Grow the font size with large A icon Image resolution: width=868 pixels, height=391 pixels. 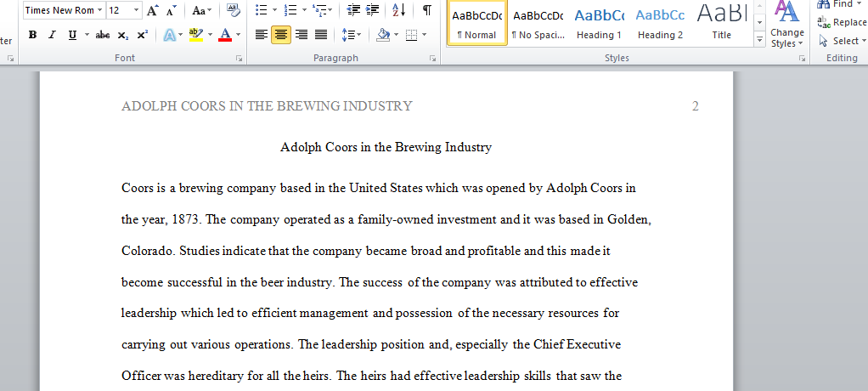pos(153,10)
